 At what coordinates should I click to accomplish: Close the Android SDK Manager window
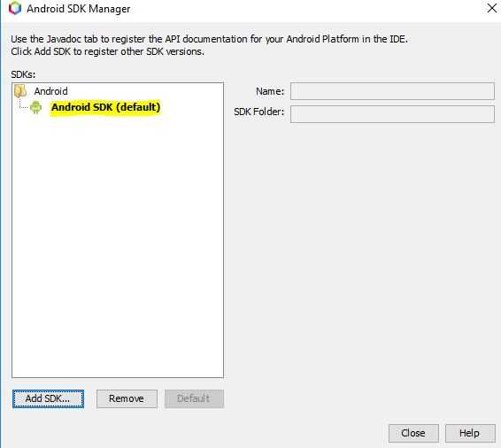pos(492,8)
